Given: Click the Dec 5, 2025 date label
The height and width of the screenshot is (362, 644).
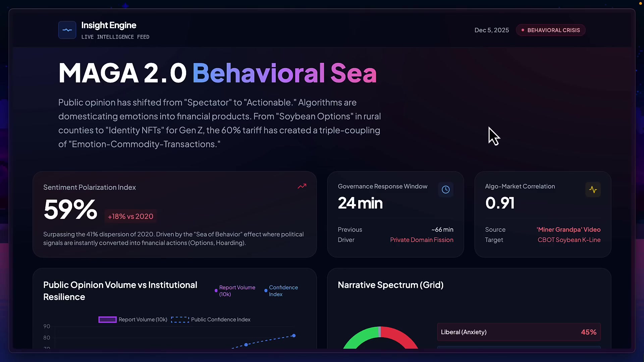Looking at the screenshot, I should pos(491,30).
